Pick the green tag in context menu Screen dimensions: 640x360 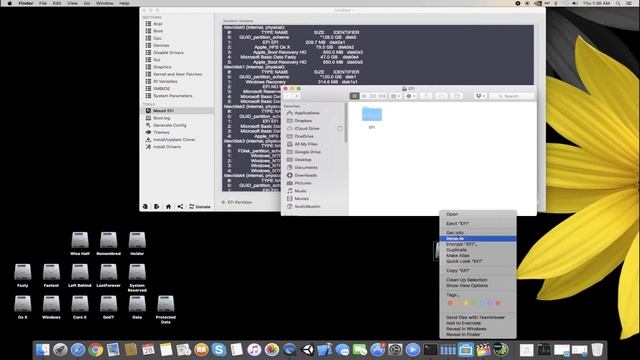pos(474,303)
